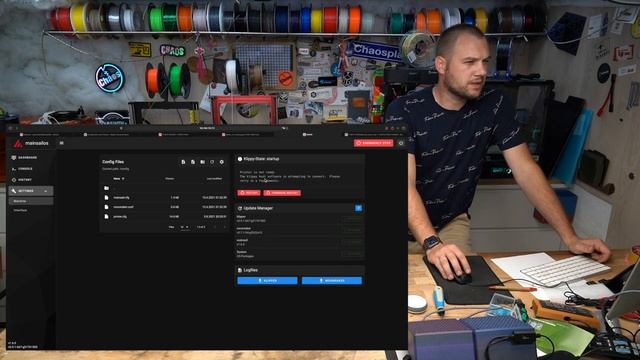Click Restart in Klippy-State panel
This screenshot has height=360, width=640.
[249, 193]
